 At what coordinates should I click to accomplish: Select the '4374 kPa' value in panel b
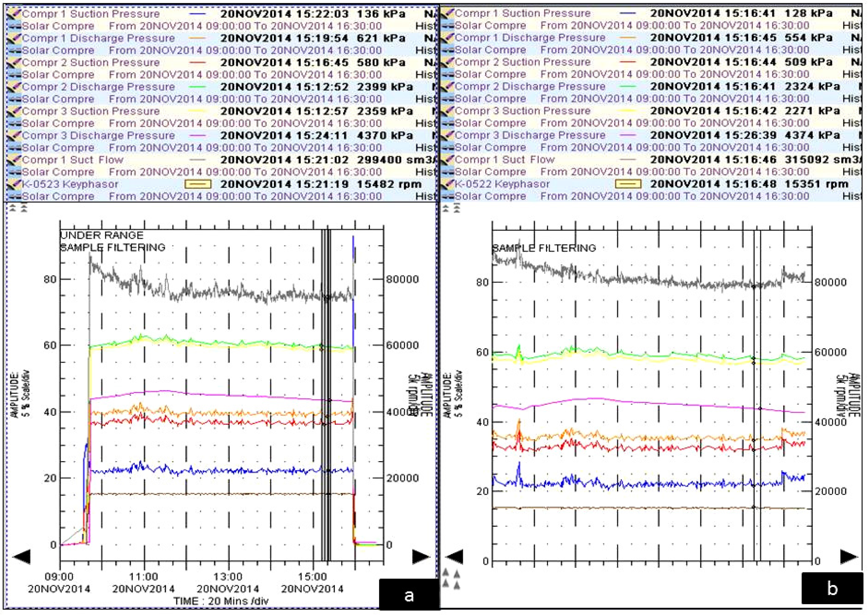tap(812, 135)
